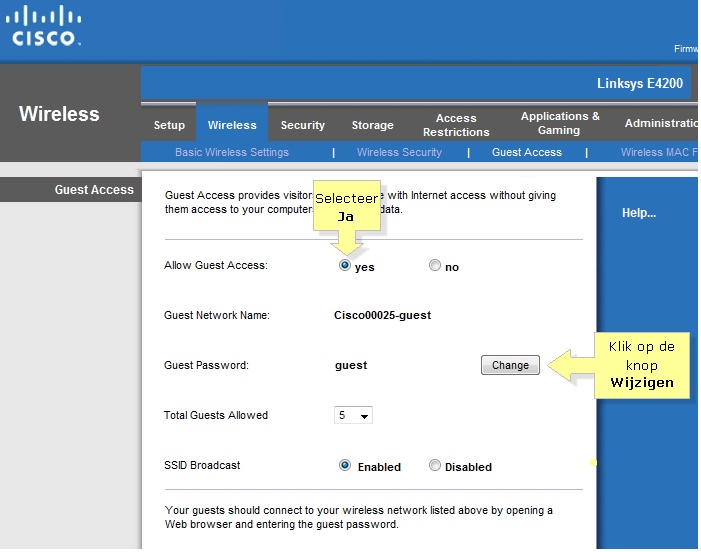Open the Administration tab

click(661, 123)
